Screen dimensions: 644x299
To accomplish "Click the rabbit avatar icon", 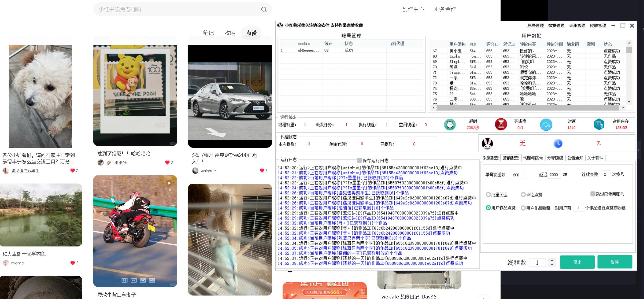I will 487,143.
